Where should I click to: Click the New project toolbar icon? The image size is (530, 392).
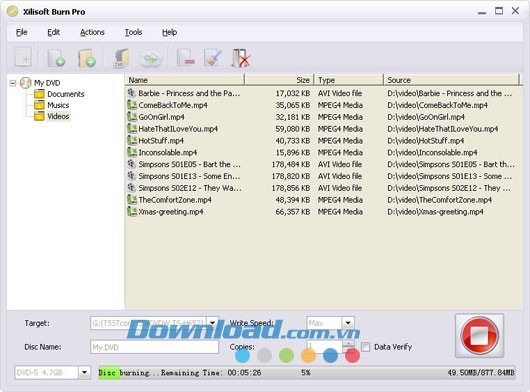23,57
